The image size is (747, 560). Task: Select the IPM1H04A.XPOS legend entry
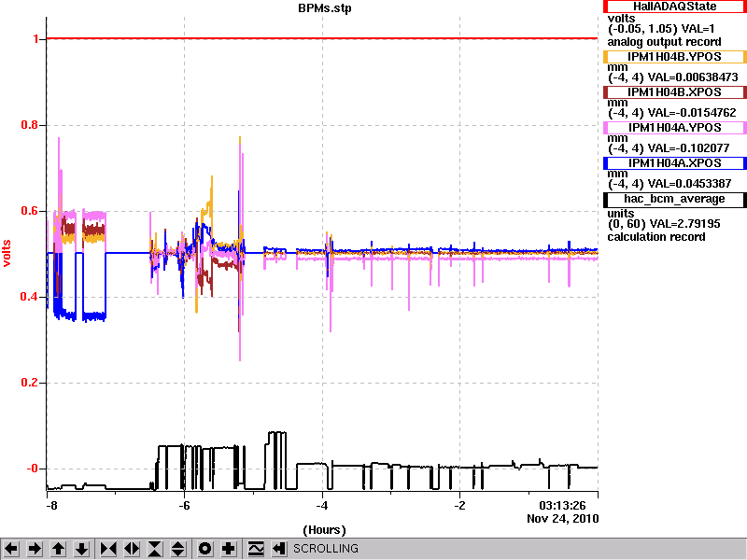[674, 163]
